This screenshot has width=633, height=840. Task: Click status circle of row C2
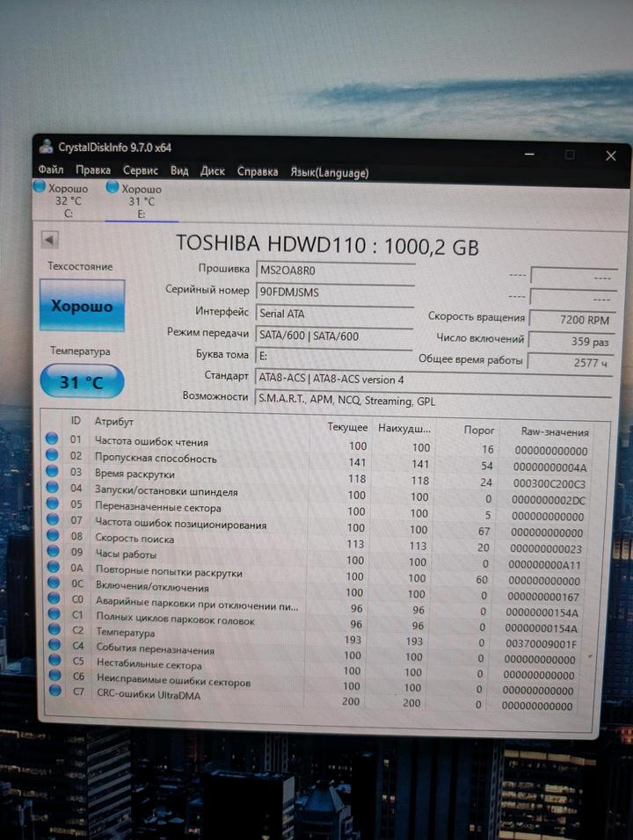click(x=55, y=628)
